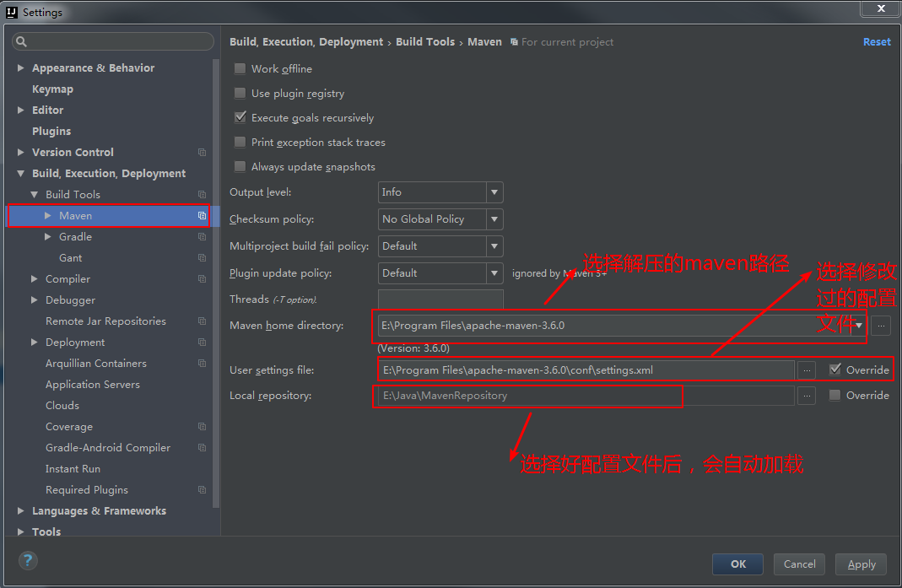
Task: Select Instant Run settings item
Action: pyautogui.click(x=73, y=469)
